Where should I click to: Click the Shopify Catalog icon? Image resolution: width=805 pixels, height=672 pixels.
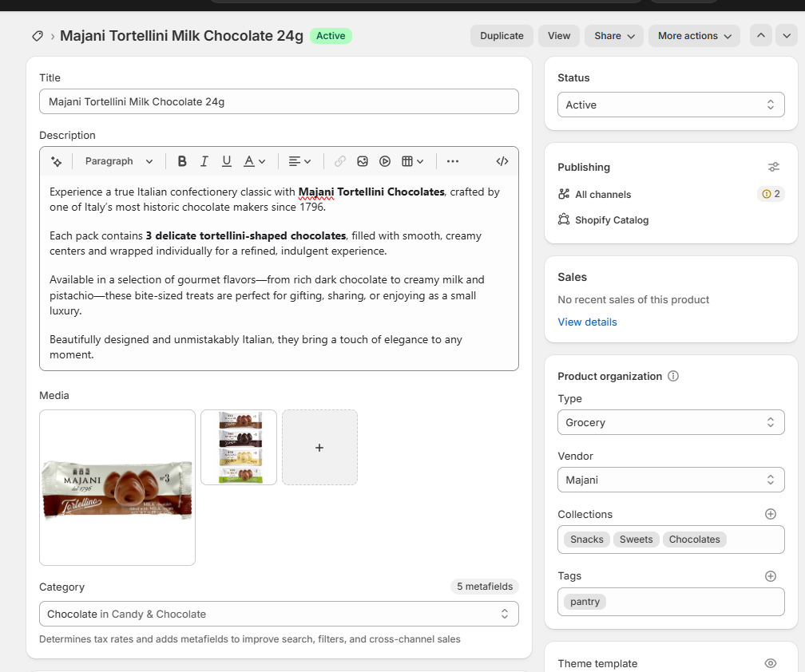(564, 219)
